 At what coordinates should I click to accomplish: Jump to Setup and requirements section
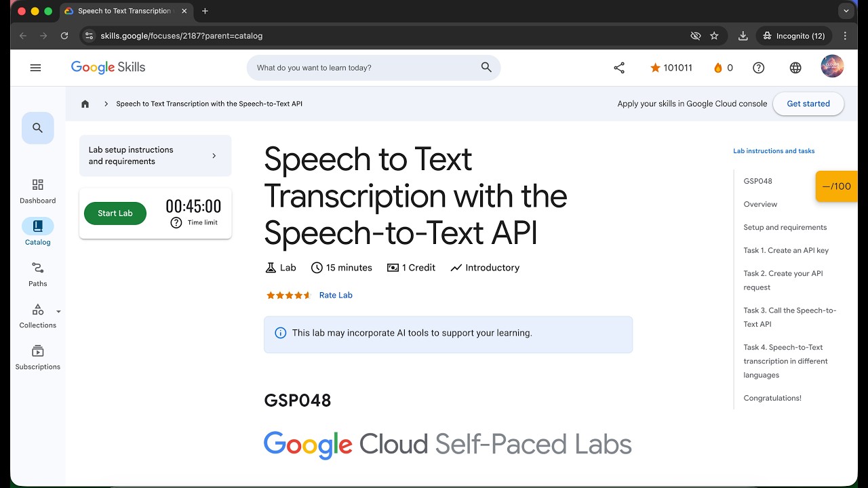pyautogui.click(x=785, y=227)
